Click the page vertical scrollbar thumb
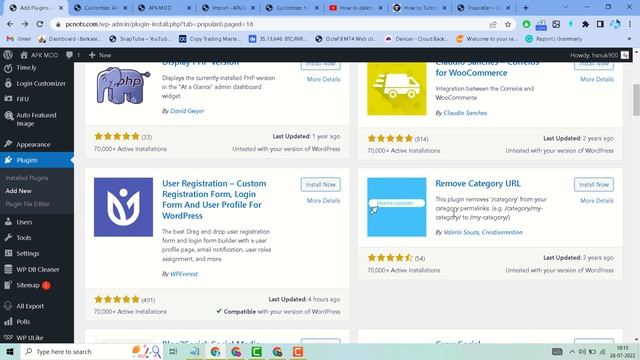The width and height of the screenshot is (640, 360). tap(636, 100)
